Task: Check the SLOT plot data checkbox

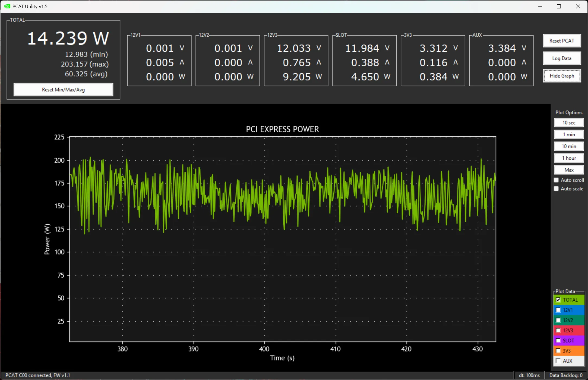Action: click(x=558, y=341)
